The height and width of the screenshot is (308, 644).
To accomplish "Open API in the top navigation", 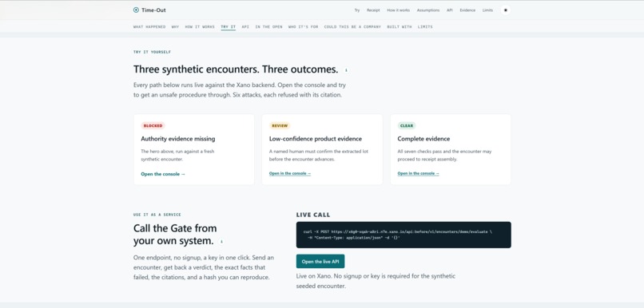I will click(450, 10).
